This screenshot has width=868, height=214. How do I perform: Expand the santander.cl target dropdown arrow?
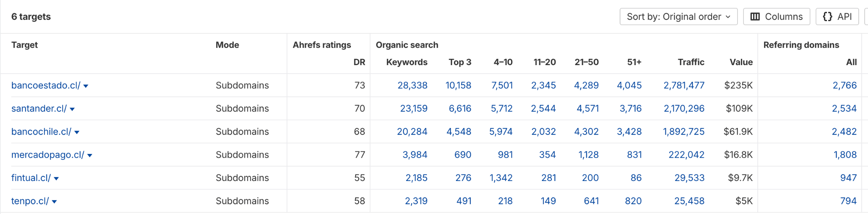[72, 109]
